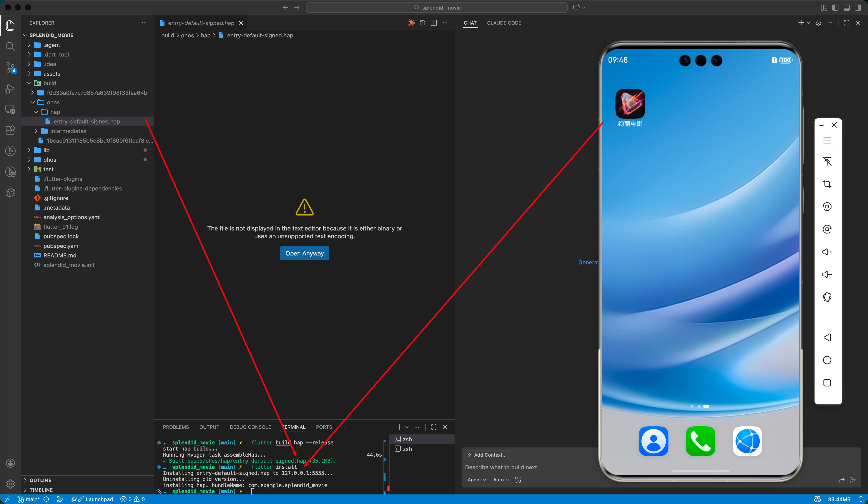This screenshot has width=868, height=504.
Task: Click the emulator screenshot crop icon
Action: point(827,184)
